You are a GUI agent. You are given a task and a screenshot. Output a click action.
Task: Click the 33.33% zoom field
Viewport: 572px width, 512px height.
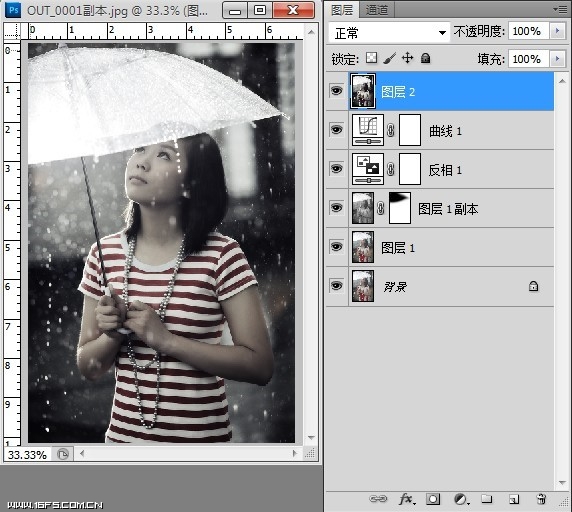28,455
